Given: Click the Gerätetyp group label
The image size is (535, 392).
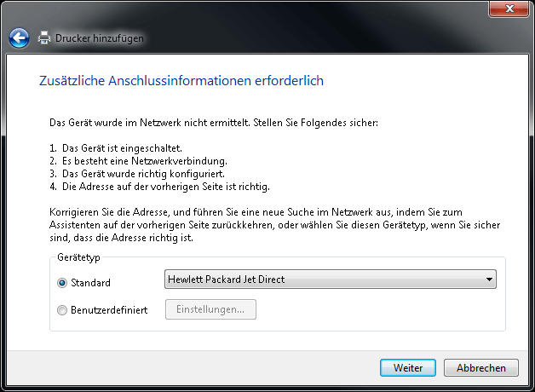Looking at the screenshot, I should (x=79, y=257).
